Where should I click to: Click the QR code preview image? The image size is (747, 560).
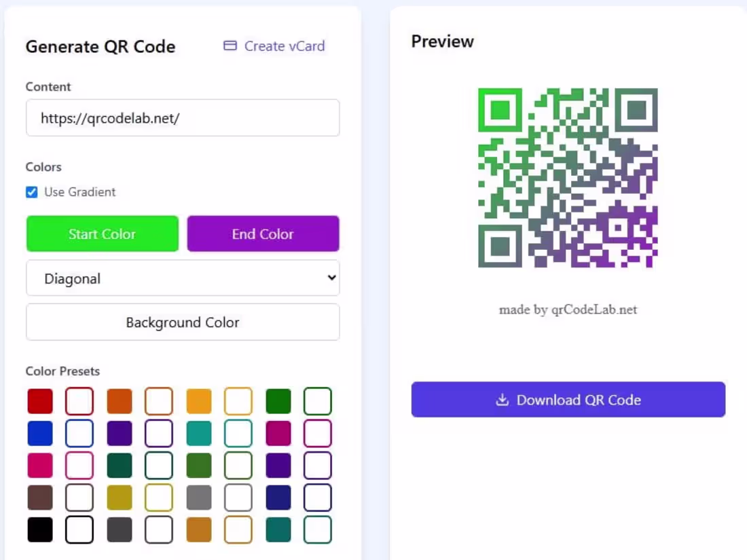click(x=568, y=177)
